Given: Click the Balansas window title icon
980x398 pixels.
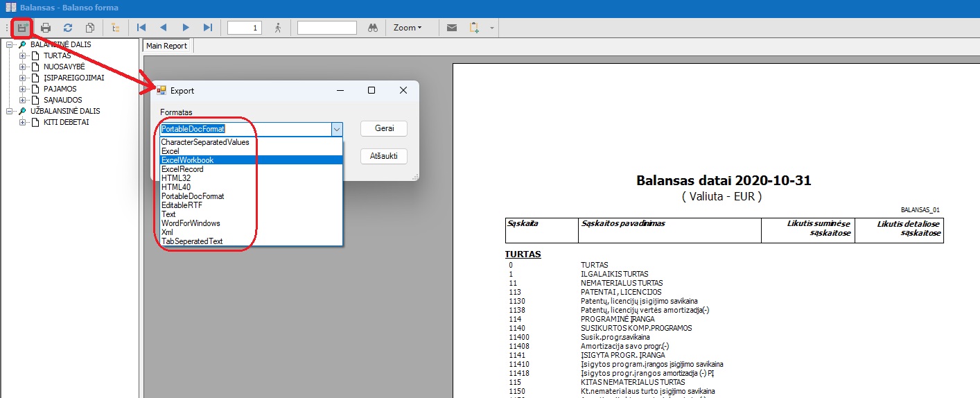Looking at the screenshot, I should [10, 8].
